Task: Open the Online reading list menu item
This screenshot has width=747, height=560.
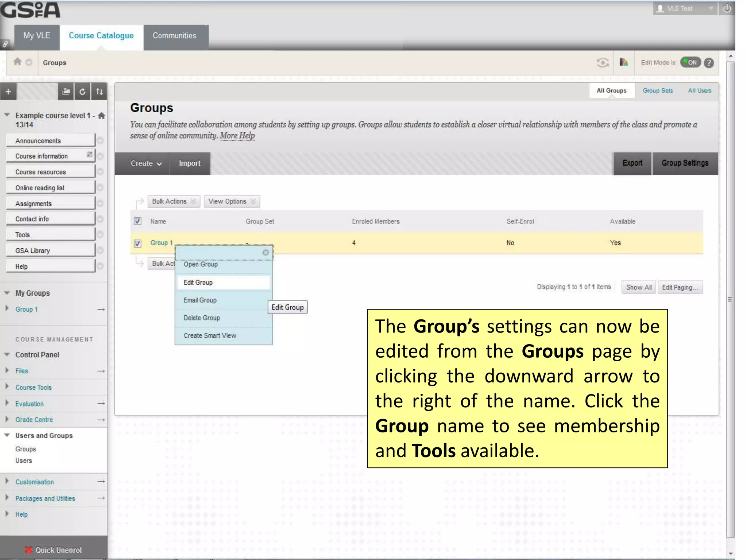Action: click(50, 187)
